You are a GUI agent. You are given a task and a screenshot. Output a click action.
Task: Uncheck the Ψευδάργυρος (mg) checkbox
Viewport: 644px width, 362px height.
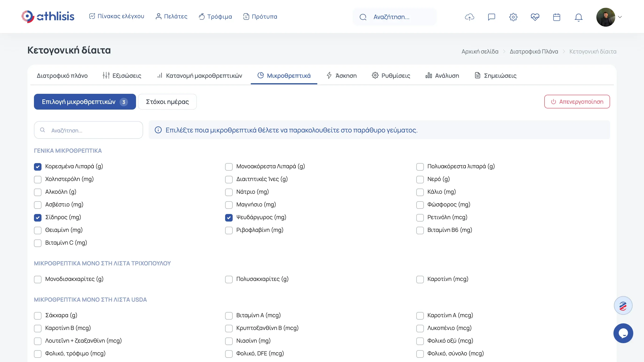[229, 218]
